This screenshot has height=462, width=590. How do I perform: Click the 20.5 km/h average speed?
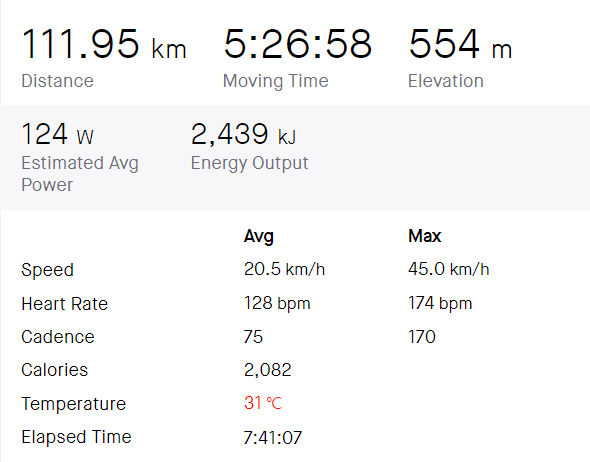284,269
